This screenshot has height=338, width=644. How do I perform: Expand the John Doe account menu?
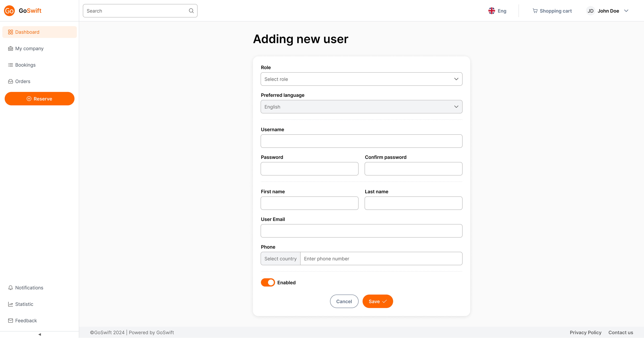click(x=626, y=11)
